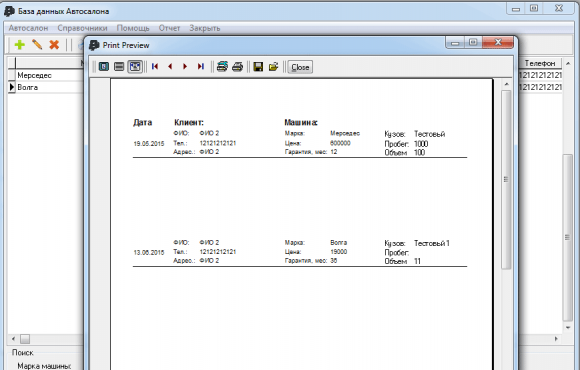Screen dimensions: 580x370
Task: Open the printer setup icon
Action: [x=222, y=67]
